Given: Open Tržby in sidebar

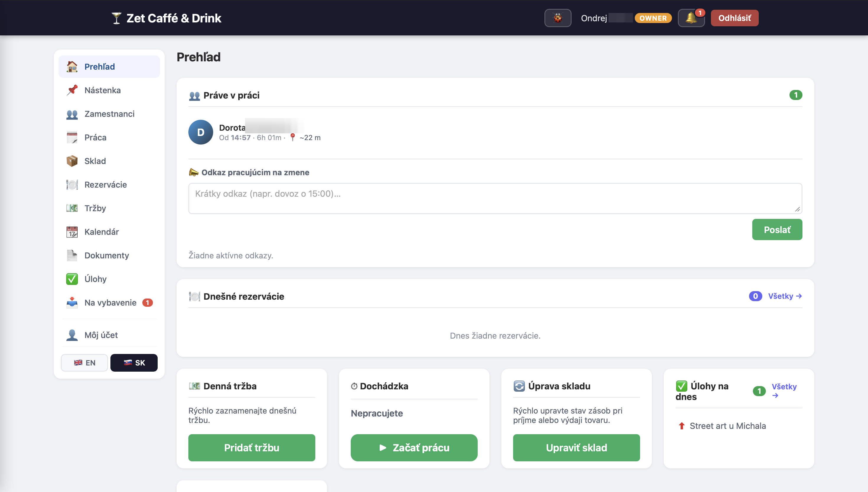Looking at the screenshot, I should pos(109,208).
